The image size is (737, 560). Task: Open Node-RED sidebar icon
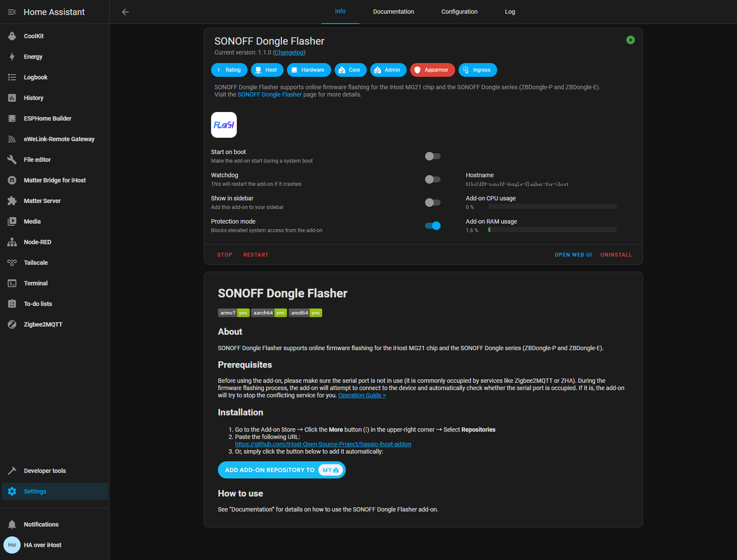click(x=12, y=242)
